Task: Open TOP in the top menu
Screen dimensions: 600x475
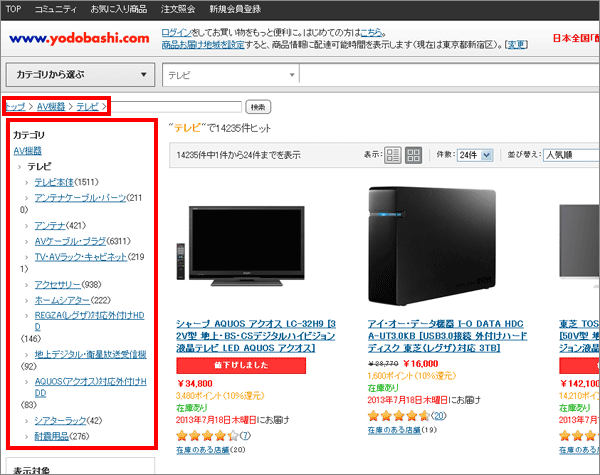Action: [13, 9]
